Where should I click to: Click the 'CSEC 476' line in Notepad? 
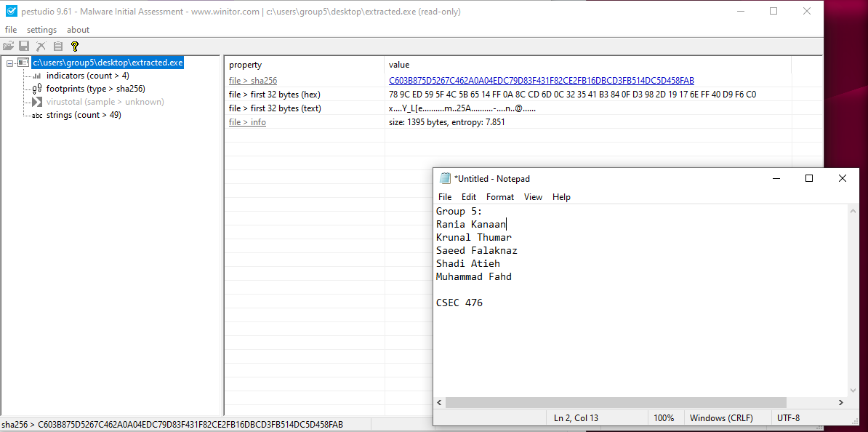pyautogui.click(x=459, y=303)
